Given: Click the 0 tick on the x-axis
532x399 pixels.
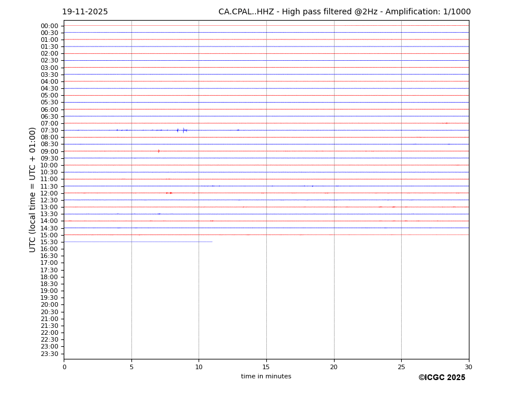Looking at the screenshot, I should point(64,367).
